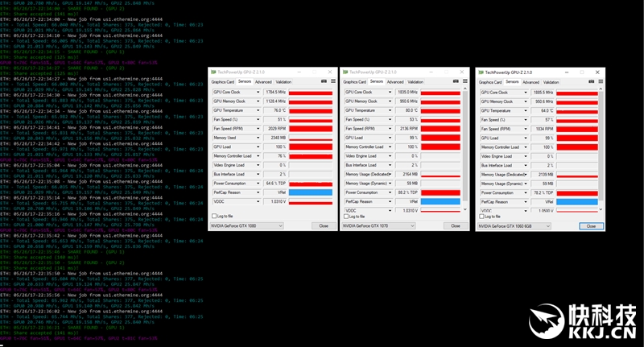Open the hamburger menu in GTX 1060 window
This screenshot has height=347, width=644.
(601, 82)
